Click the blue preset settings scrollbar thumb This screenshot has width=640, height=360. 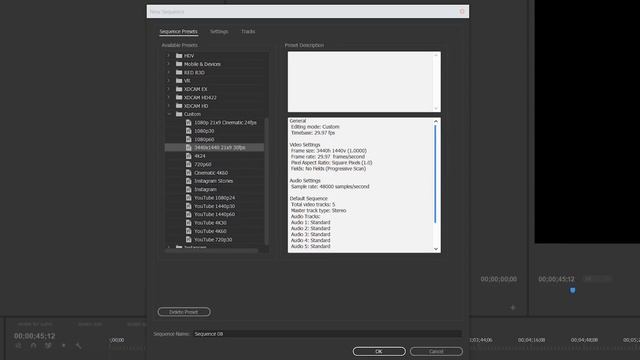[x=436, y=174]
